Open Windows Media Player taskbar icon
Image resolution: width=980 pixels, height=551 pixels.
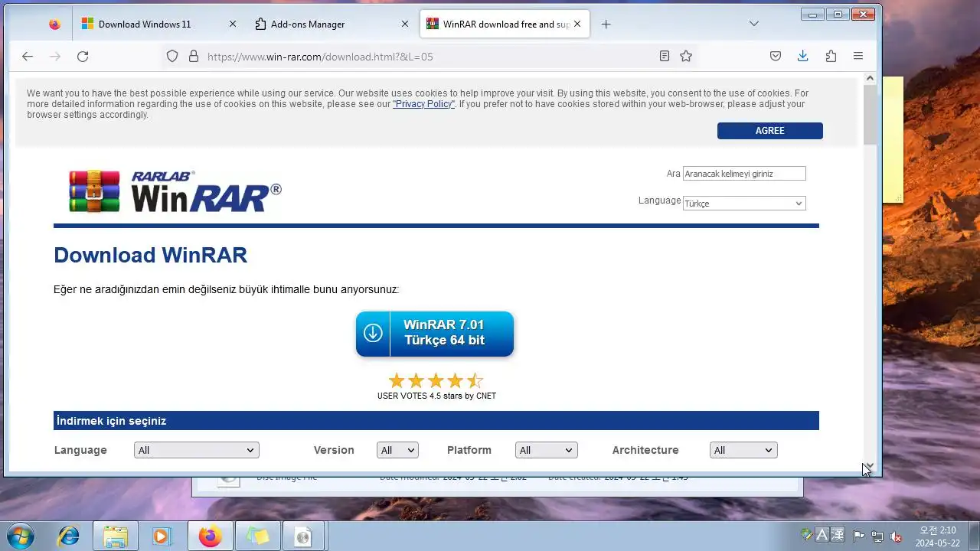click(x=162, y=536)
